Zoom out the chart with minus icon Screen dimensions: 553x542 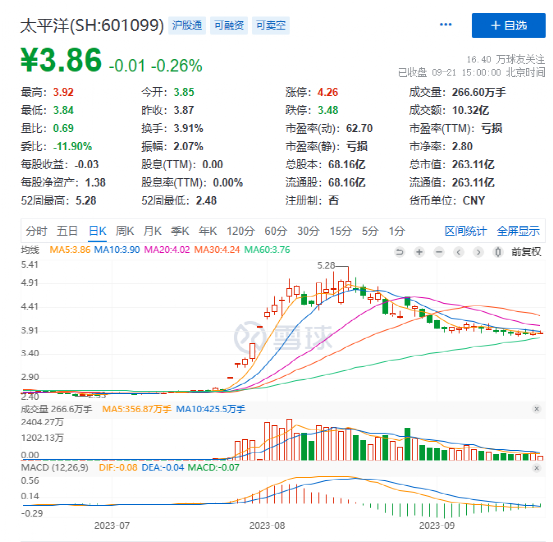439,252
